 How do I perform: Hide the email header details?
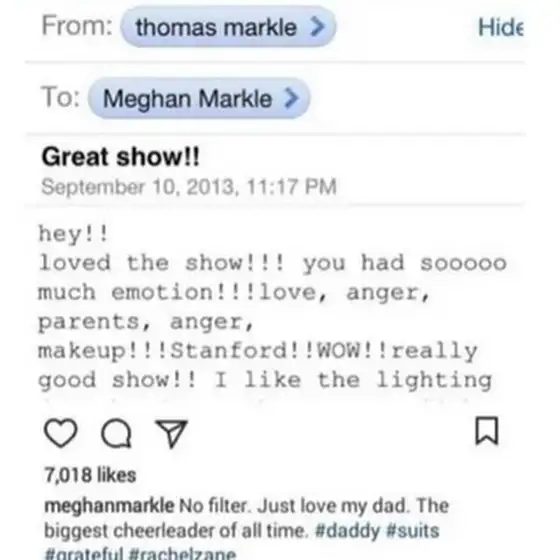(501, 27)
